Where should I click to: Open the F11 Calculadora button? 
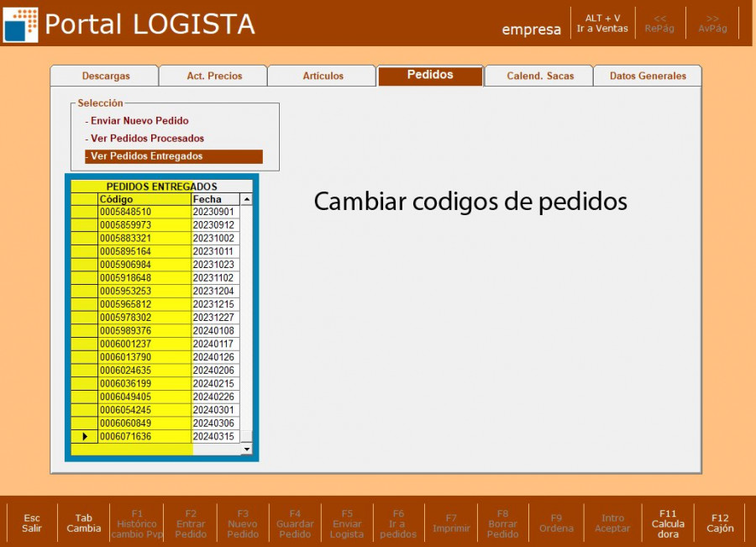pos(668,523)
